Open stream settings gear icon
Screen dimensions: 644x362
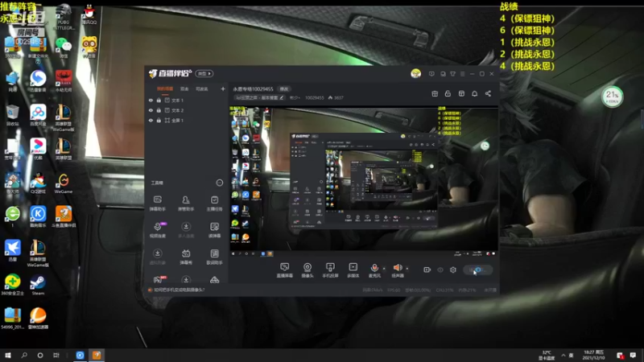[x=453, y=269]
